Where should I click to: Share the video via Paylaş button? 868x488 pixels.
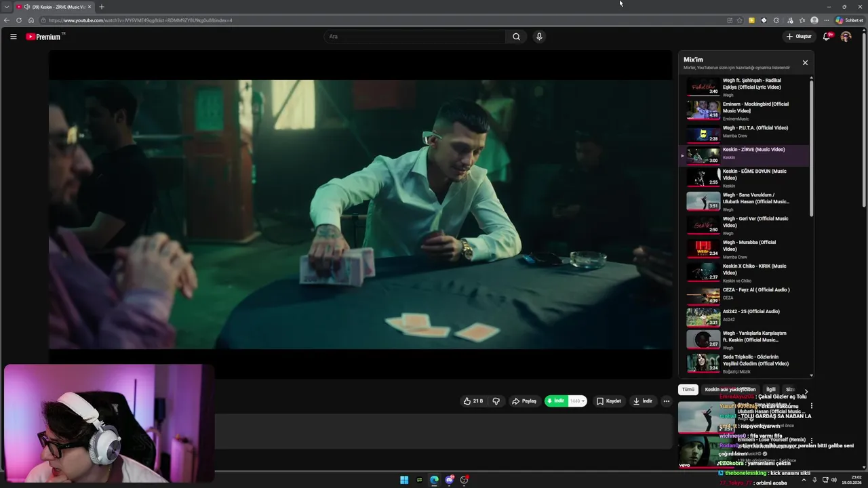(x=524, y=401)
